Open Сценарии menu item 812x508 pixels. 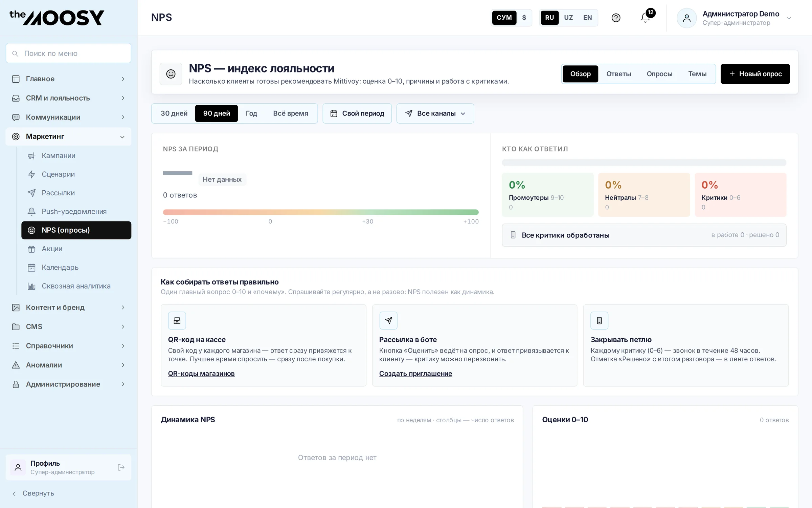(x=76, y=174)
